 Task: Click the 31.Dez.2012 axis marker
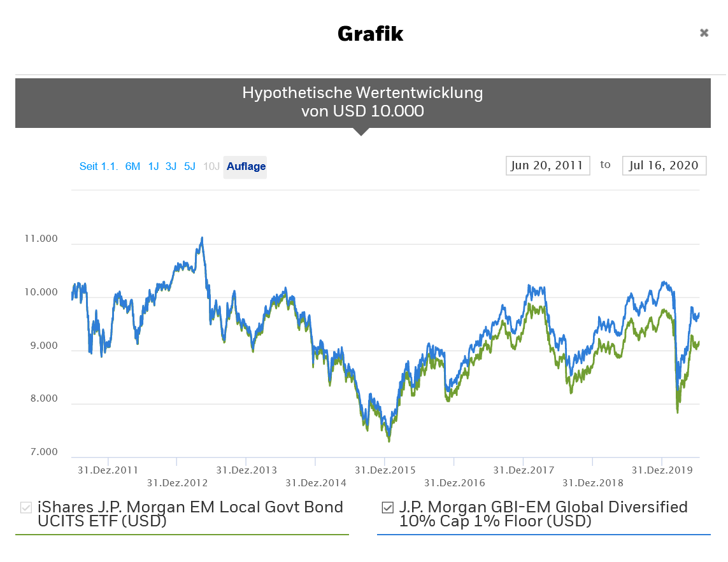[x=177, y=482]
